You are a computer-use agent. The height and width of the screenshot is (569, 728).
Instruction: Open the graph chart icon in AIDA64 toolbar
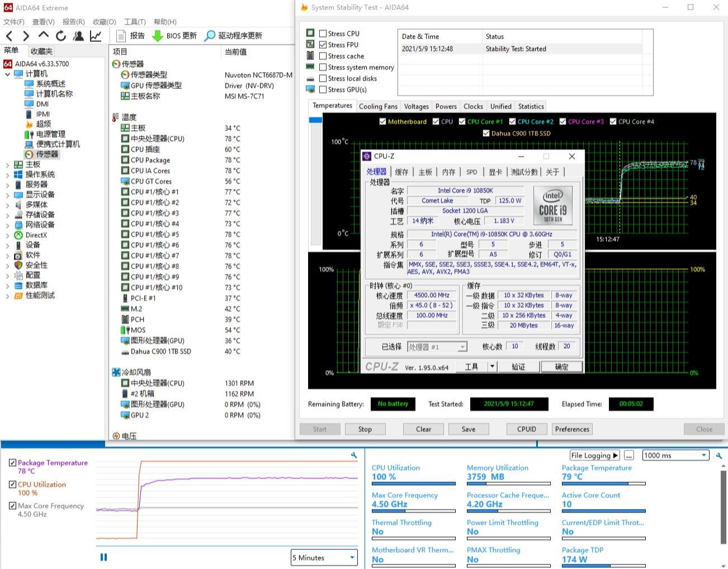pyautogui.click(x=96, y=36)
